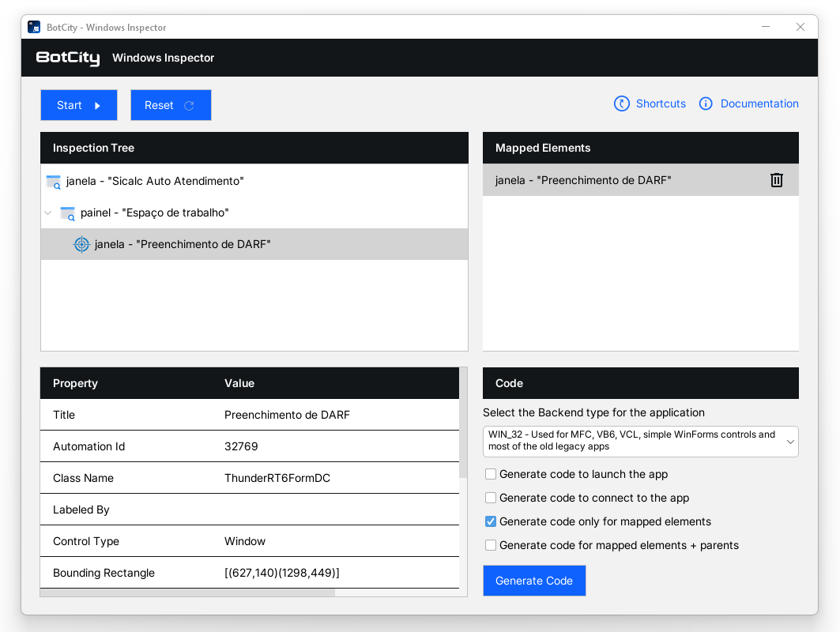Viewport: 840px width, 632px height.
Task: Click the trash icon for mapped element
Action: (x=776, y=180)
